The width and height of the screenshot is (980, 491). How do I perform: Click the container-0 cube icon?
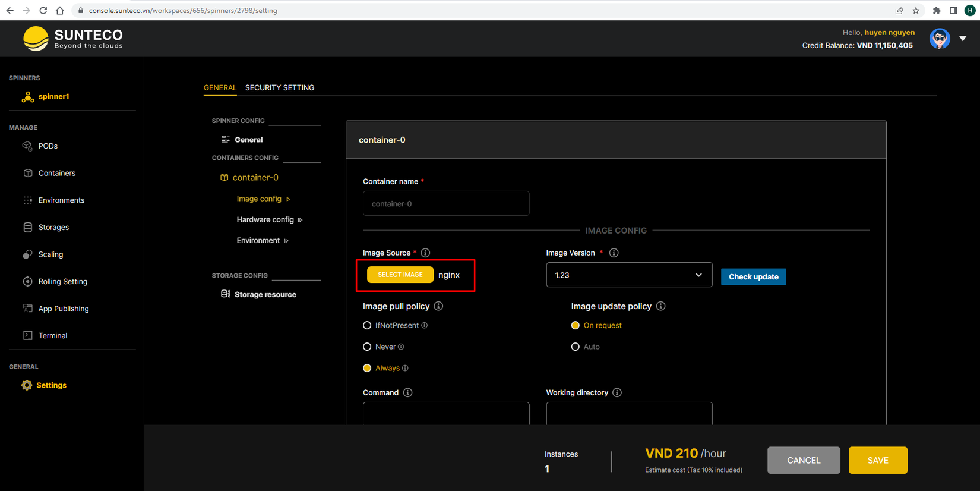pyautogui.click(x=224, y=177)
